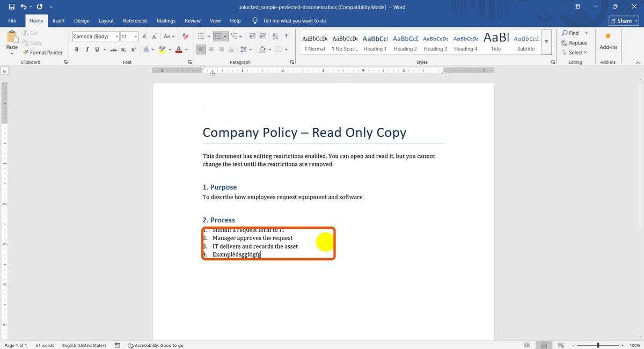Screen dimensions: 644x349
Task: Shrink font size with the smaller A icon
Action: click(155, 37)
